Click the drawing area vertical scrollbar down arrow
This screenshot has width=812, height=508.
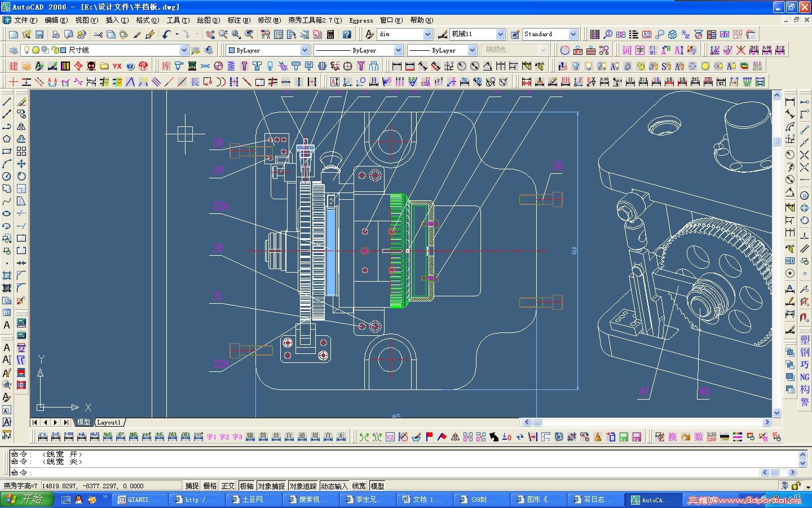pyautogui.click(x=776, y=413)
